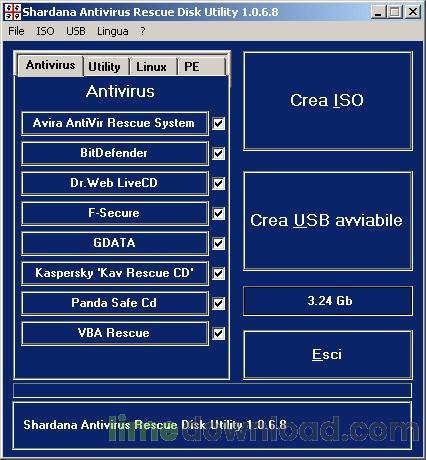
Task: Click the Dr.Web LiveCD button
Action: coord(115,183)
